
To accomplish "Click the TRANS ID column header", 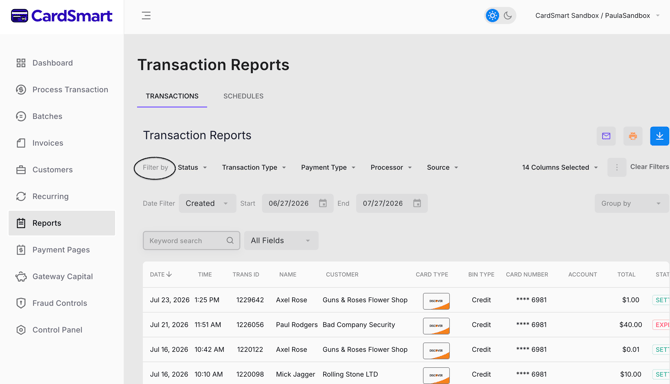I will pos(246,275).
